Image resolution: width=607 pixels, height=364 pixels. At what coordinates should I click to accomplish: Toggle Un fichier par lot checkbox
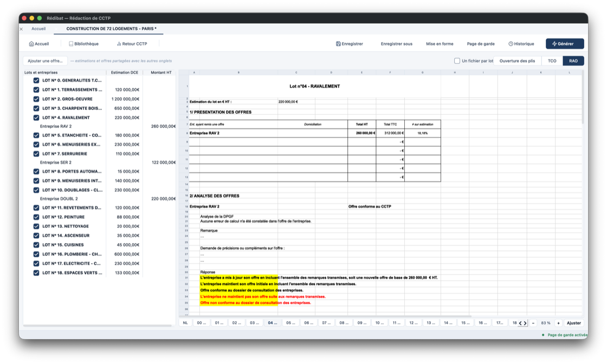click(457, 61)
